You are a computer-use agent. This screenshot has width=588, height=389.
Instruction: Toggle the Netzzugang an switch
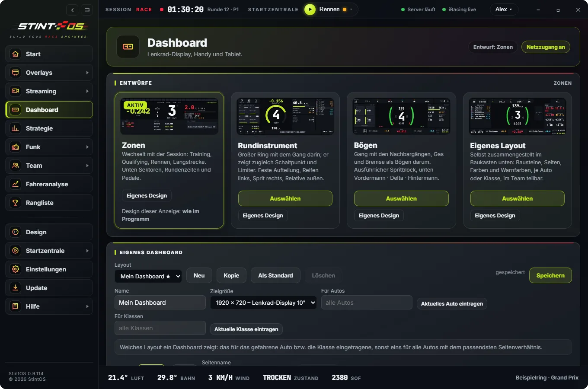tap(546, 47)
